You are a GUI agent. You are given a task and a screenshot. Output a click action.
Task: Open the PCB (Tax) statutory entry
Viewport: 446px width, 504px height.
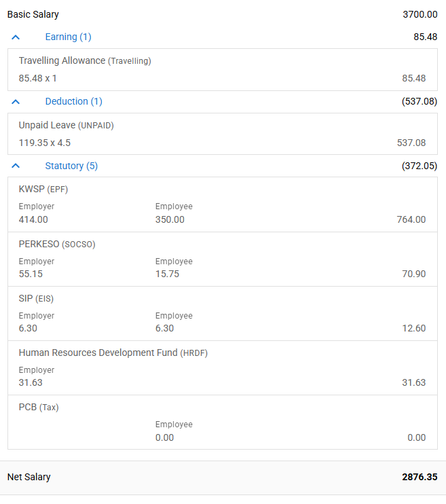pyautogui.click(x=39, y=407)
